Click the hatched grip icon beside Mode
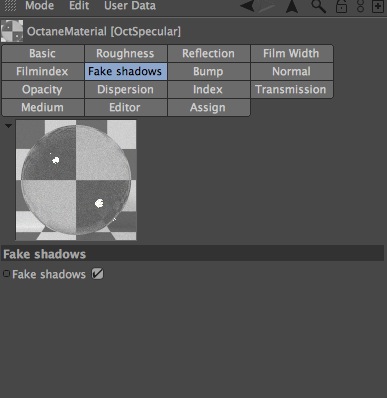The height and width of the screenshot is (398, 387). (x=10, y=6)
